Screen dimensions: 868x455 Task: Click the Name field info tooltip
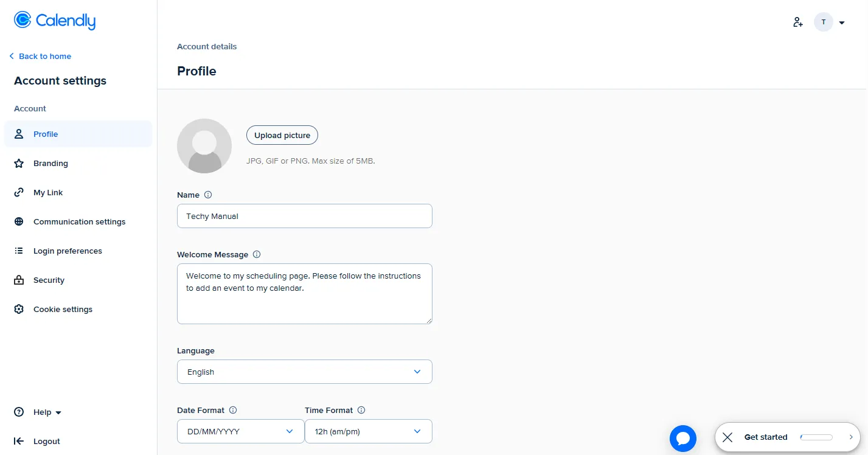click(x=207, y=195)
